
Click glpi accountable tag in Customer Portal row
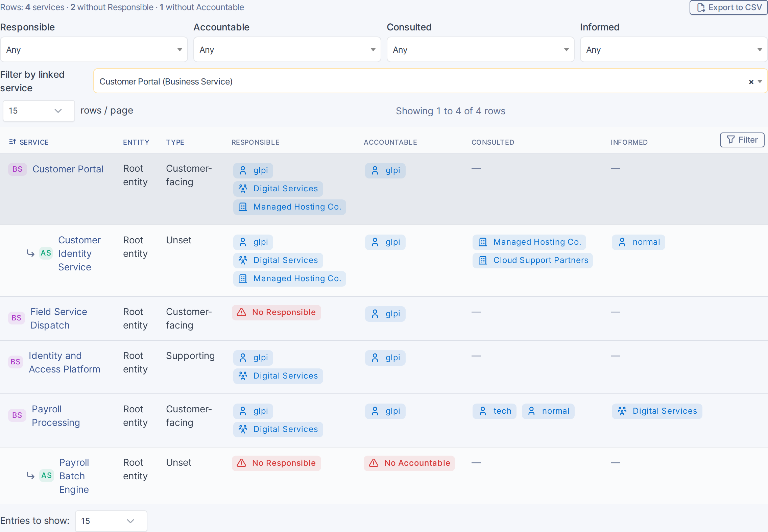[385, 170]
